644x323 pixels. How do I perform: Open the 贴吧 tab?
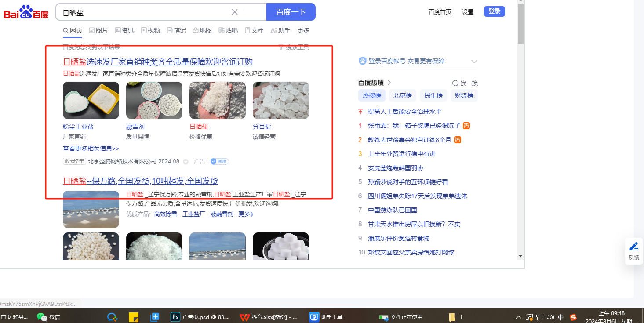coord(228,30)
